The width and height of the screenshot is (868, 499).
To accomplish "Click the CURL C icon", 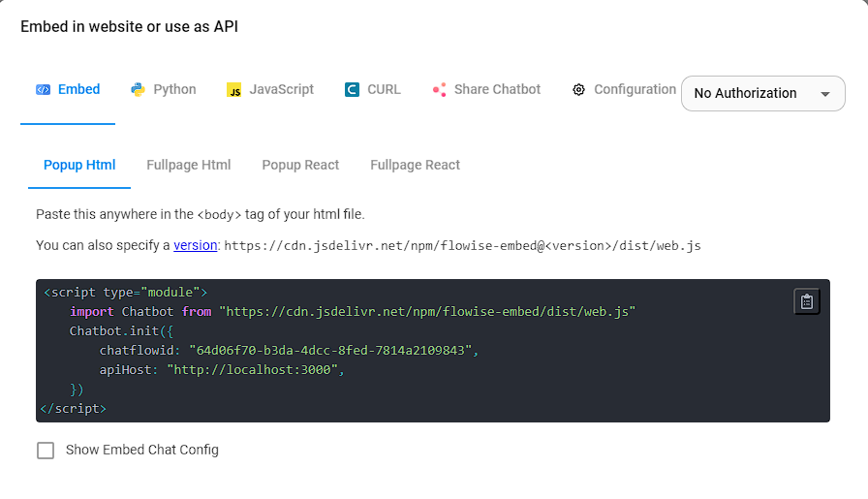I will point(352,90).
